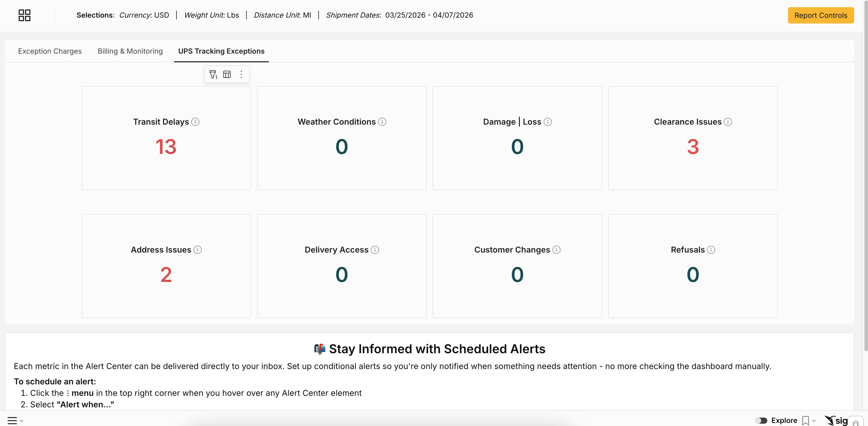Open the bookmark icon in bottom bar
This screenshot has height=426, width=868.
tap(806, 421)
